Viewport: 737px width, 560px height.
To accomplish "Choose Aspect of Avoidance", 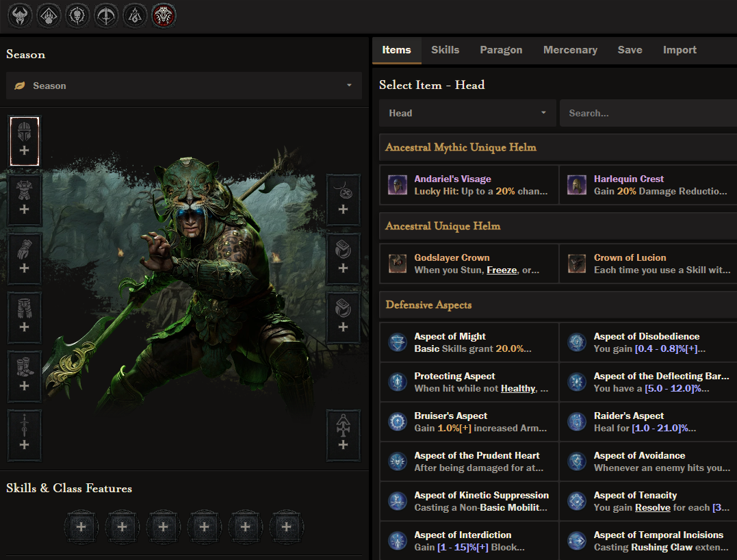I will [x=648, y=461].
